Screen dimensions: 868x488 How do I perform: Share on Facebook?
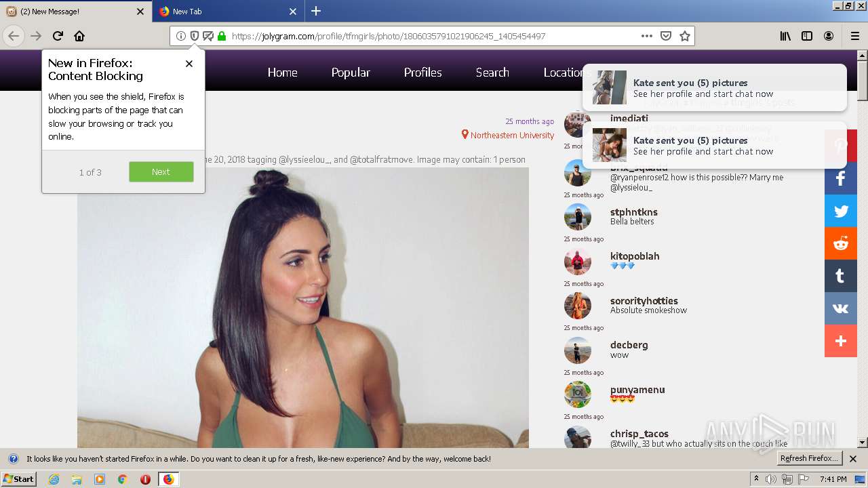pyautogui.click(x=841, y=179)
